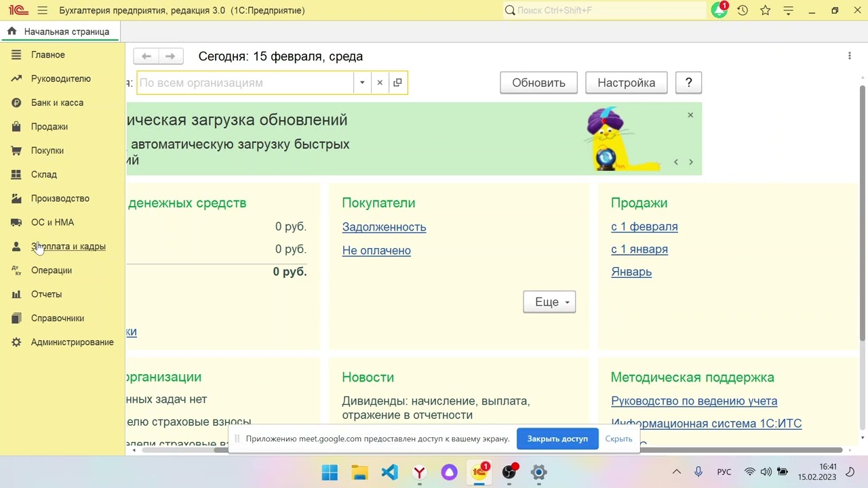Click the Обновить button
The height and width of the screenshot is (488, 868).
coord(538,83)
